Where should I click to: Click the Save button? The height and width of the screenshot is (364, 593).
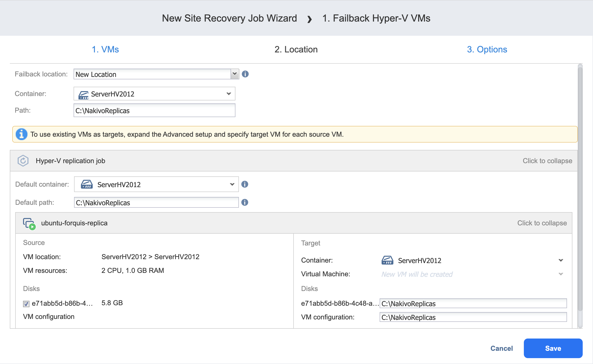(553, 348)
